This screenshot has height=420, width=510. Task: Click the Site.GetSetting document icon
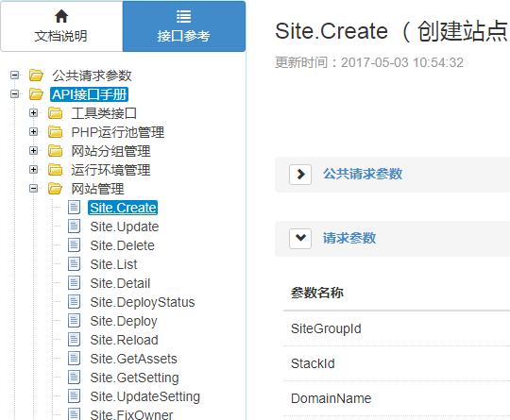tap(74, 377)
